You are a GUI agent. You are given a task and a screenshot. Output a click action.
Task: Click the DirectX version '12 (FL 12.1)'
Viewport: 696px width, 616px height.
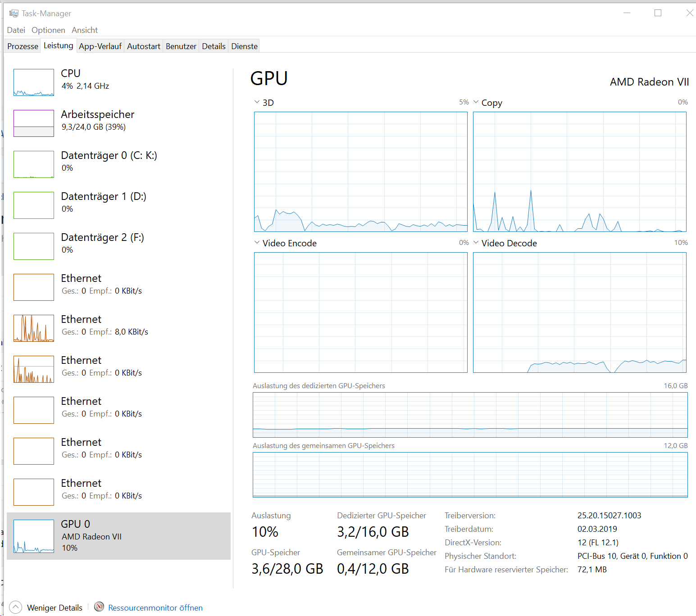point(598,543)
